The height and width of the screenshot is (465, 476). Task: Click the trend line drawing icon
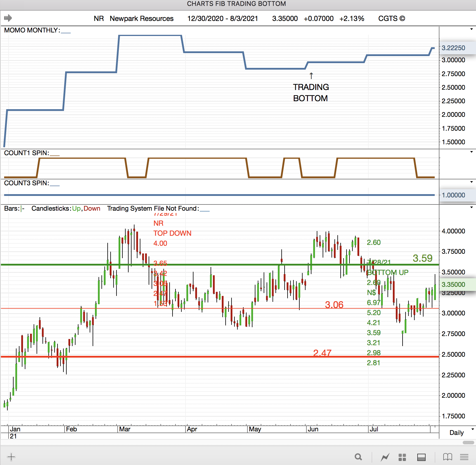385,457
